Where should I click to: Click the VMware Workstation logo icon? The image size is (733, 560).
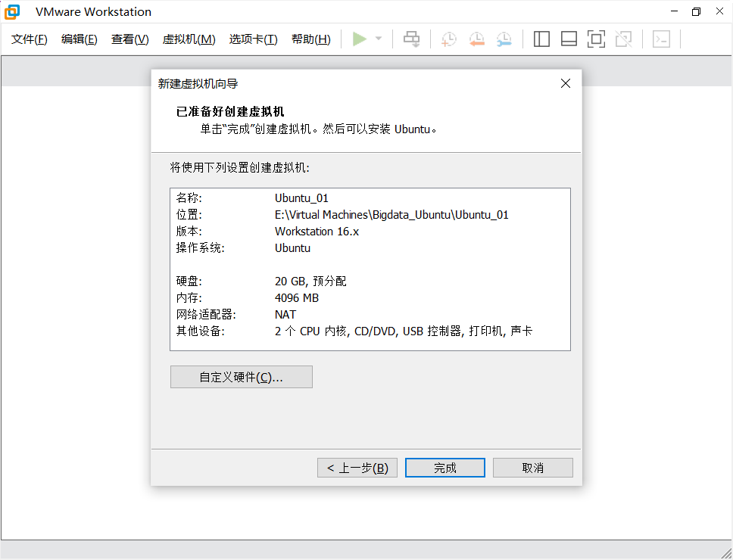pos(12,11)
